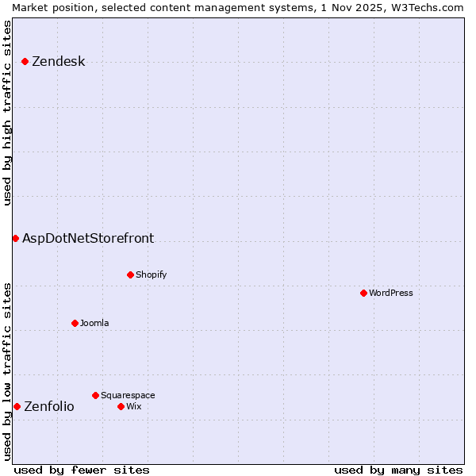Click the red marker beside AspDotNetStorefront

tap(15, 238)
